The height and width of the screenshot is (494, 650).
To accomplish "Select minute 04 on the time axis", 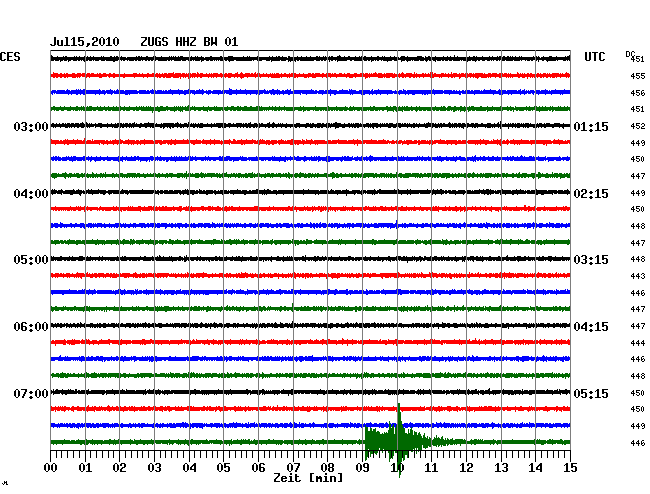I will click(189, 468).
